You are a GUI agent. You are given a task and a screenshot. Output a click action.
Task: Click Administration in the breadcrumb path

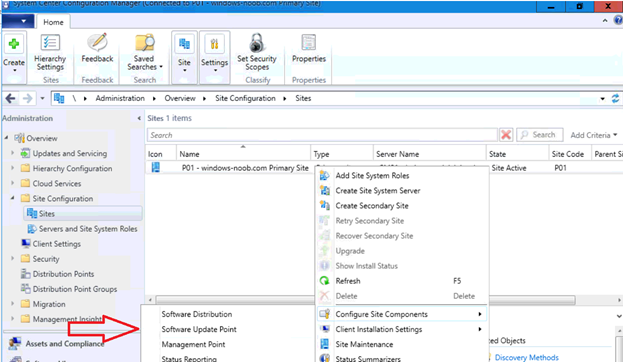(x=120, y=99)
